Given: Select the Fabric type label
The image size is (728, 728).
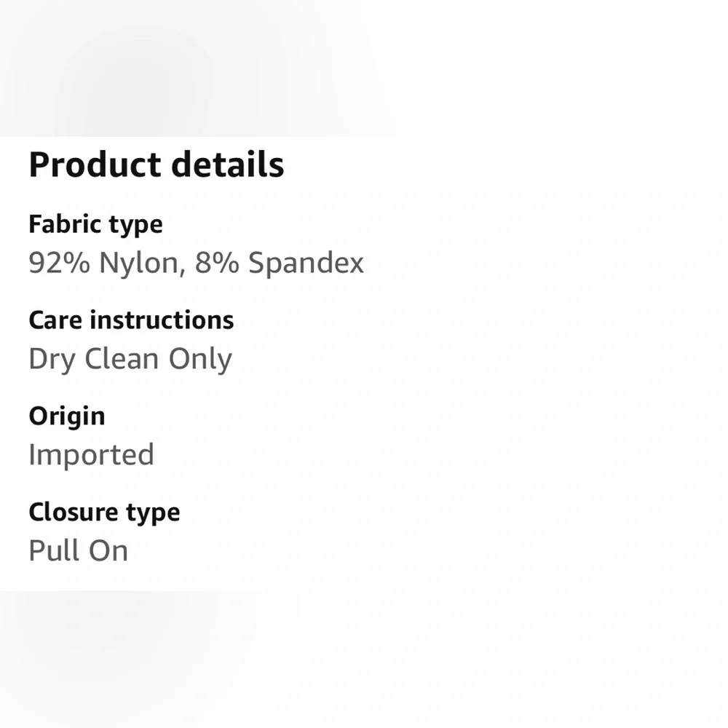Looking at the screenshot, I should pyautogui.click(x=95, y=224).
